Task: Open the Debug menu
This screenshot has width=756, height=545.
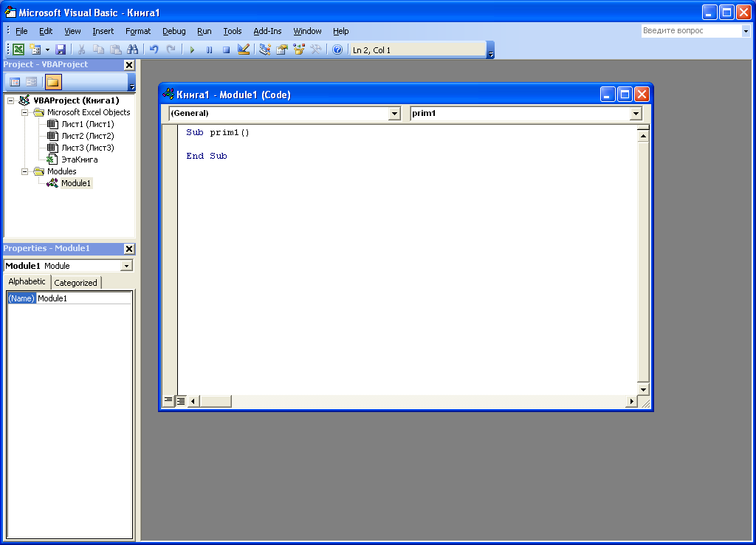Action: tap(174, 31)
